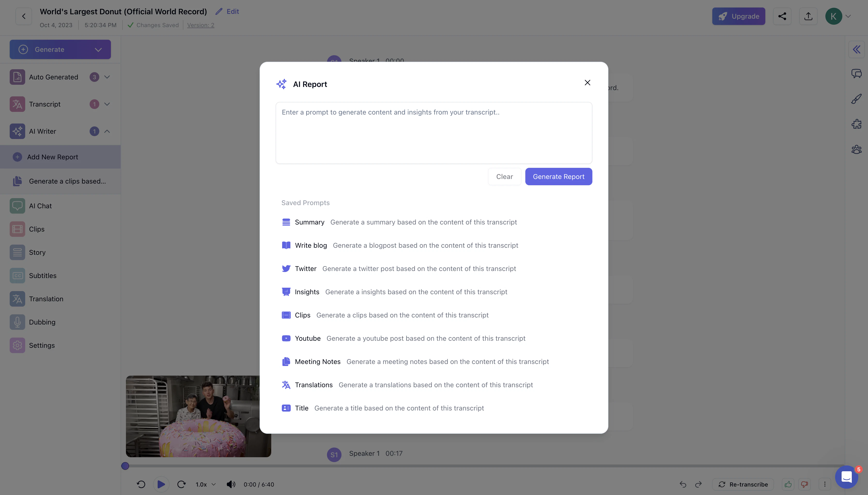868x495 pixels.
Task: Open the Translation tool
Action: 46,299
